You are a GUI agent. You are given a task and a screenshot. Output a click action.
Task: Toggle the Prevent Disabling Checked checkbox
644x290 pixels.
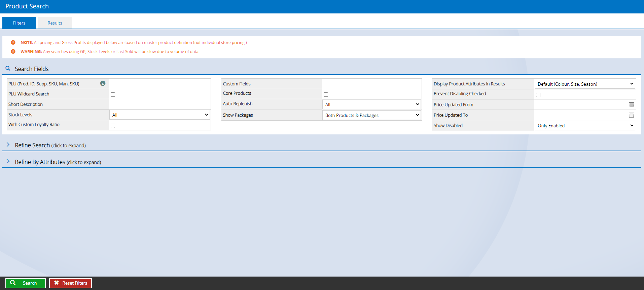pyautogui.click(x=538, y=95)
